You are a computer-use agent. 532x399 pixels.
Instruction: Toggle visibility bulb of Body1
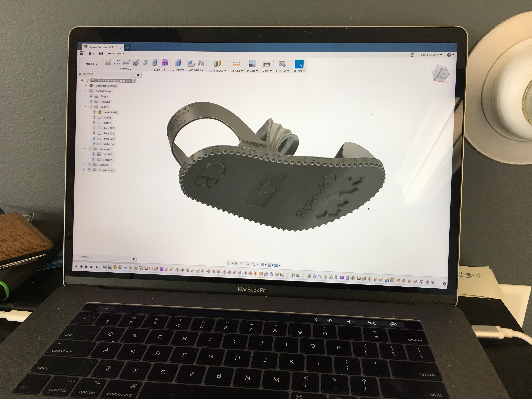coord(94,117)
